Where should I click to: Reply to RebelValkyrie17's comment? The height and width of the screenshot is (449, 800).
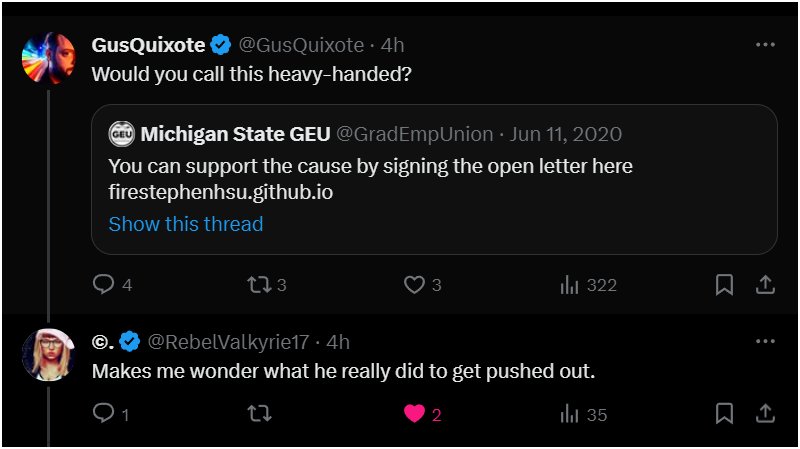click(x=104, y=414)
